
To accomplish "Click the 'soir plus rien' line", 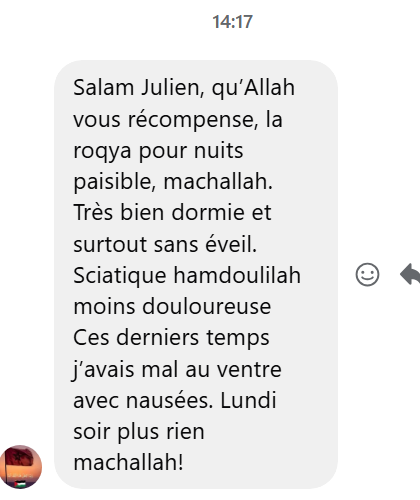I will 139,432.
